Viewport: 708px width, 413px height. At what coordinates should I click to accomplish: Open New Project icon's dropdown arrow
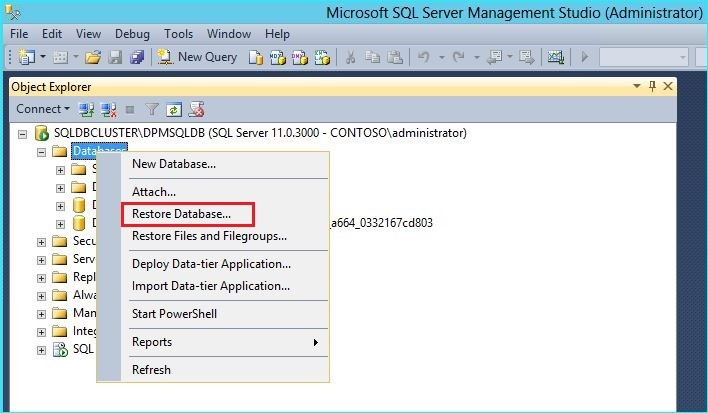click(x=43, y=57)
